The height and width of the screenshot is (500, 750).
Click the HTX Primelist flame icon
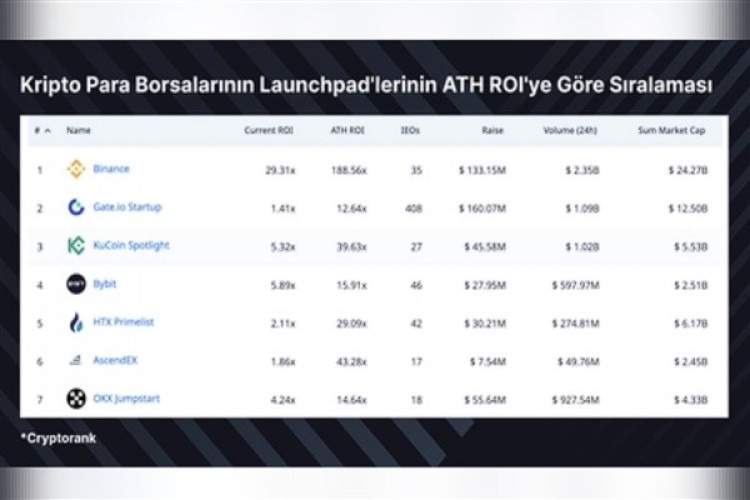[76, 322]
